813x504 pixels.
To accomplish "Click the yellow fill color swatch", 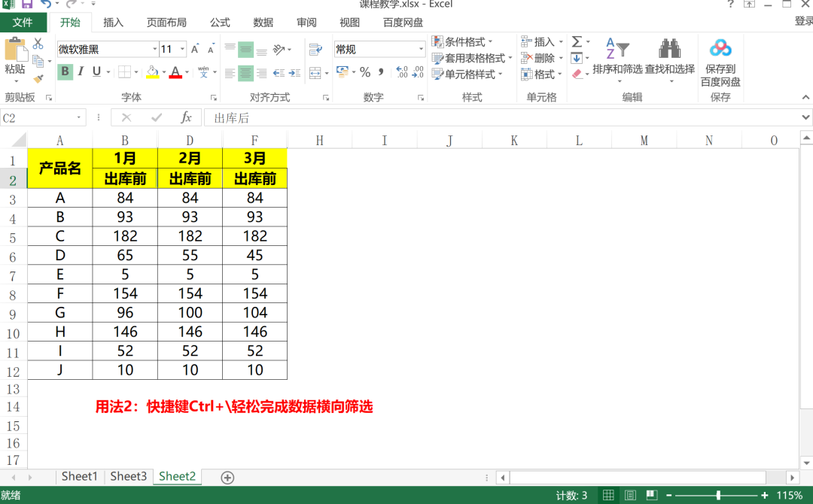I will 152,72.
